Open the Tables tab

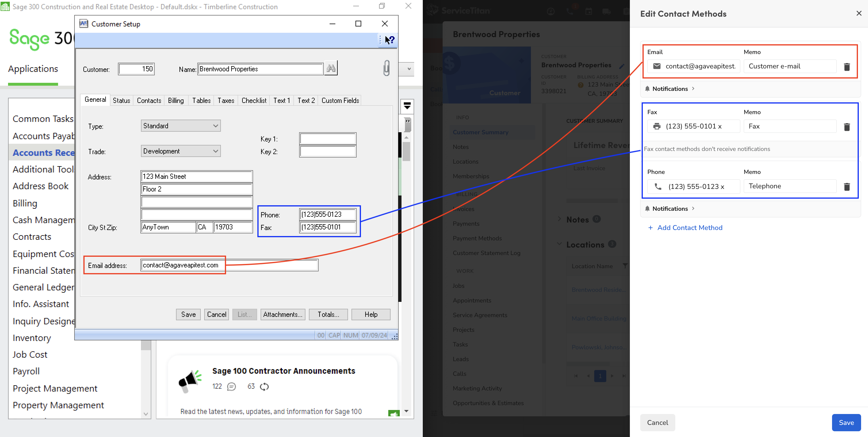coord(201,100)
